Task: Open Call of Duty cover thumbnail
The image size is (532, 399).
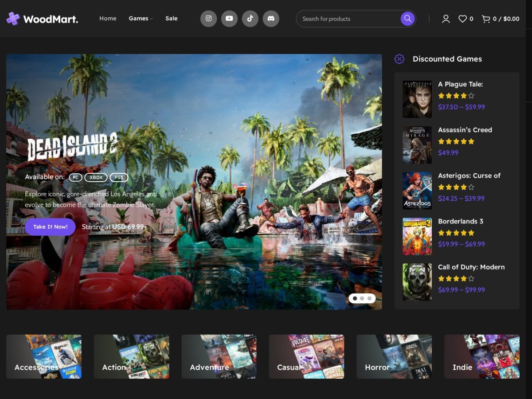Action: [x=417, y=282]
